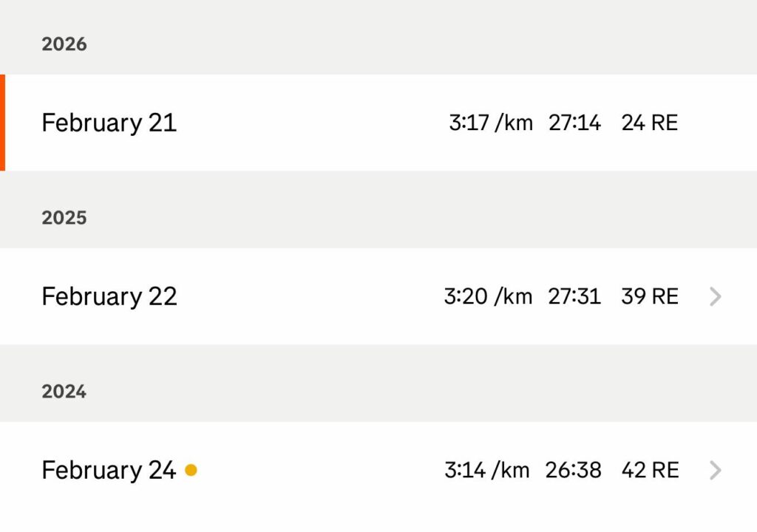Click the 3:20 /km pace value

(x=488, y=296)
